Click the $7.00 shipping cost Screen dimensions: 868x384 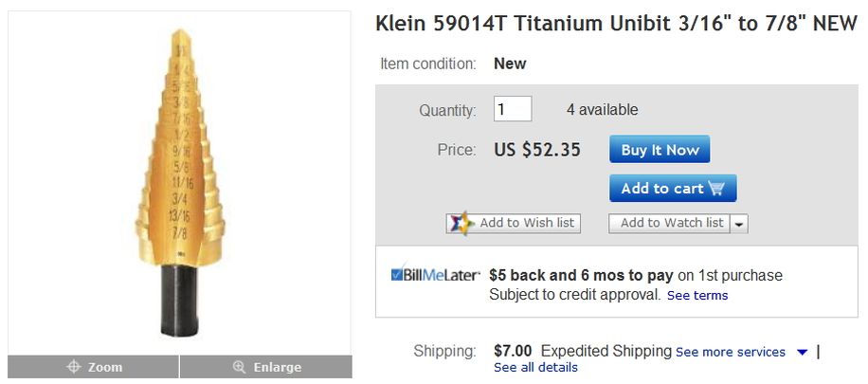point(513,351)
